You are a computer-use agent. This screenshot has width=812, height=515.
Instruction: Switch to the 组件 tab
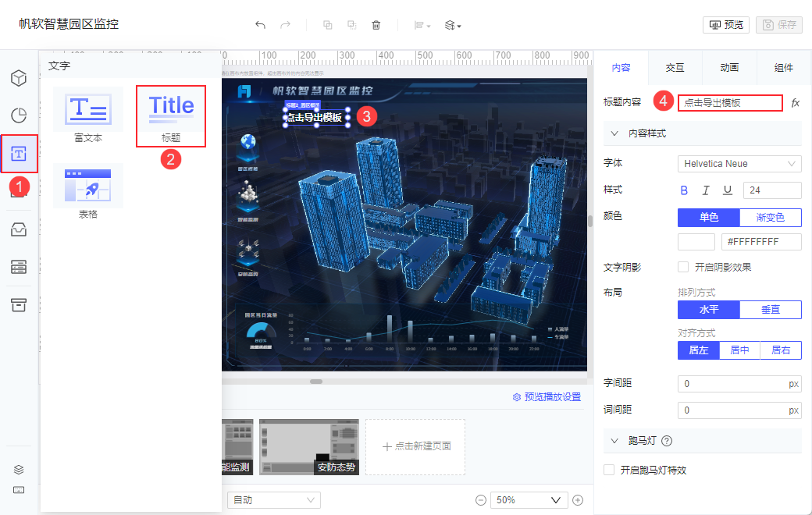[x=784, y=68]
